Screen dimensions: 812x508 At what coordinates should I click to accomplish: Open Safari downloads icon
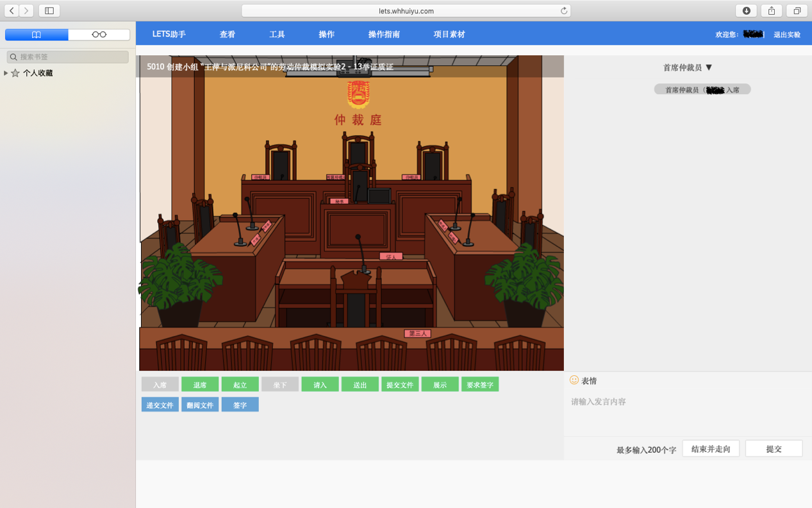coord(746,11)
